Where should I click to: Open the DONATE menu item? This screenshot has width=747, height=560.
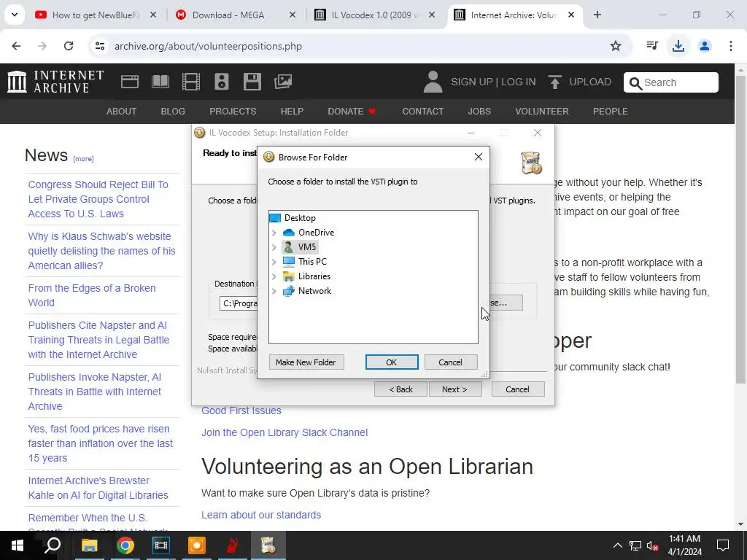pyautogui.click(x=352, y=112)
